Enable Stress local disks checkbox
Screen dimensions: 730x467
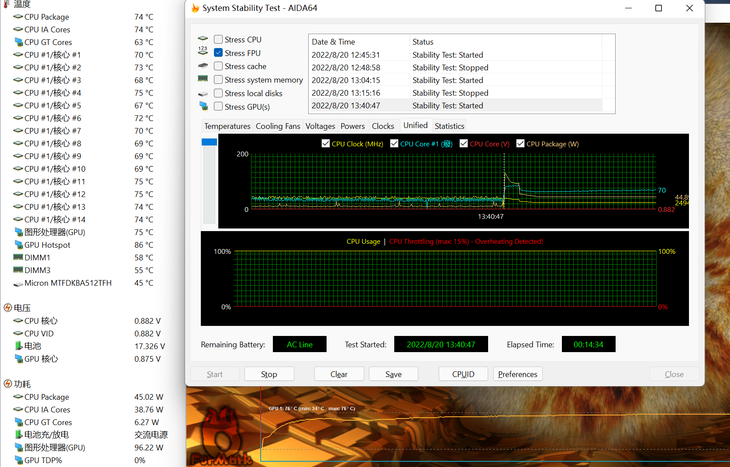[x=218, y=93]
